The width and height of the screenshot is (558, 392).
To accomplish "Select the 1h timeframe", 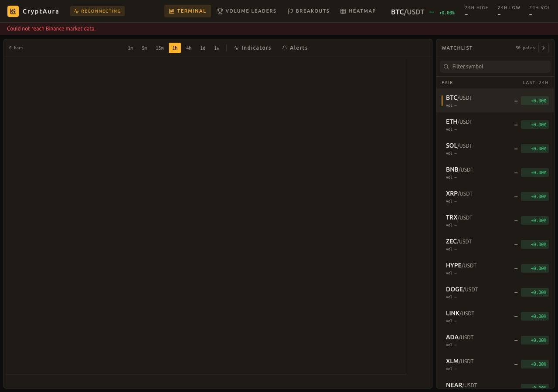I will tap(175, 48).
